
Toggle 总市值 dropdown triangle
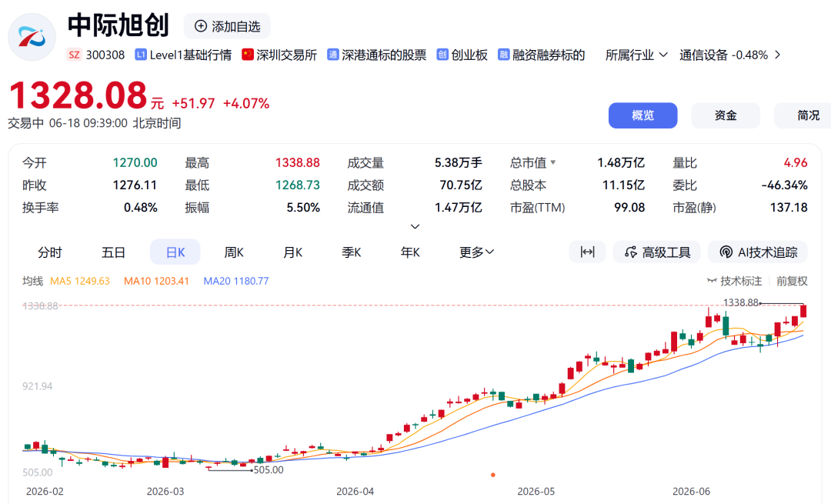[552, 162]
